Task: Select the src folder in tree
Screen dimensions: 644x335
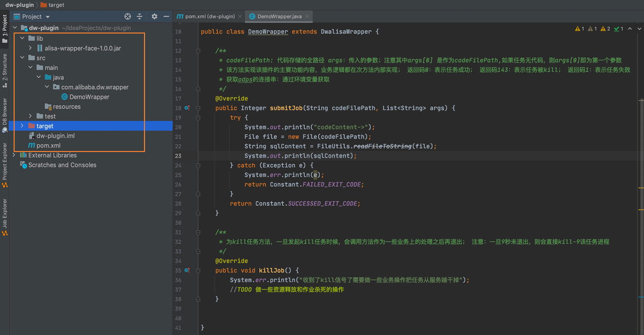Action: click(x=40, y=58)
